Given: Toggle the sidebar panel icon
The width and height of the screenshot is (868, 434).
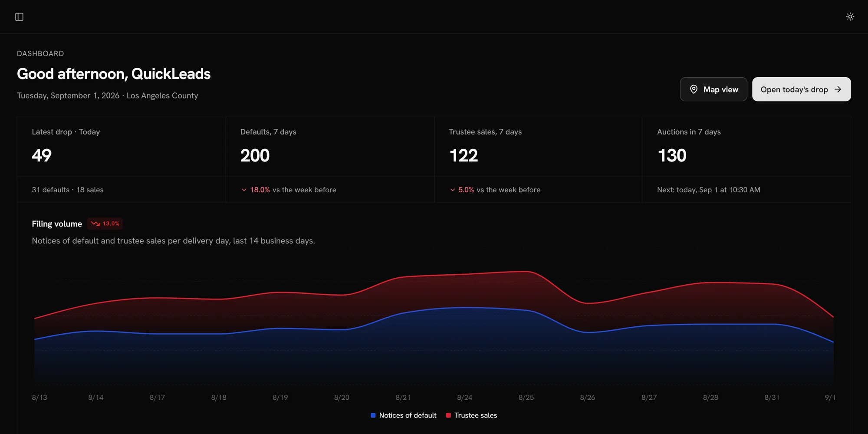Looking at the screenshot, I should tap(19, 17).
